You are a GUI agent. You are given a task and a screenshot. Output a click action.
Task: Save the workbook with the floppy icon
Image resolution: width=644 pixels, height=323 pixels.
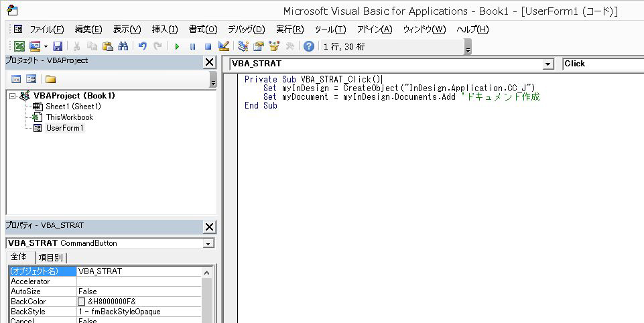58,46
